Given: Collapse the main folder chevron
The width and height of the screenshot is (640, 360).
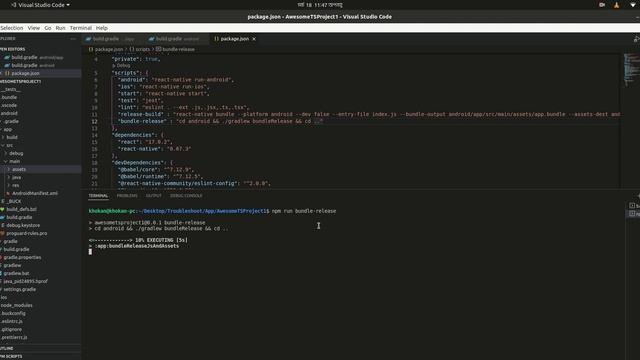Looking at the screenshot, I should (x=6, y=161).
